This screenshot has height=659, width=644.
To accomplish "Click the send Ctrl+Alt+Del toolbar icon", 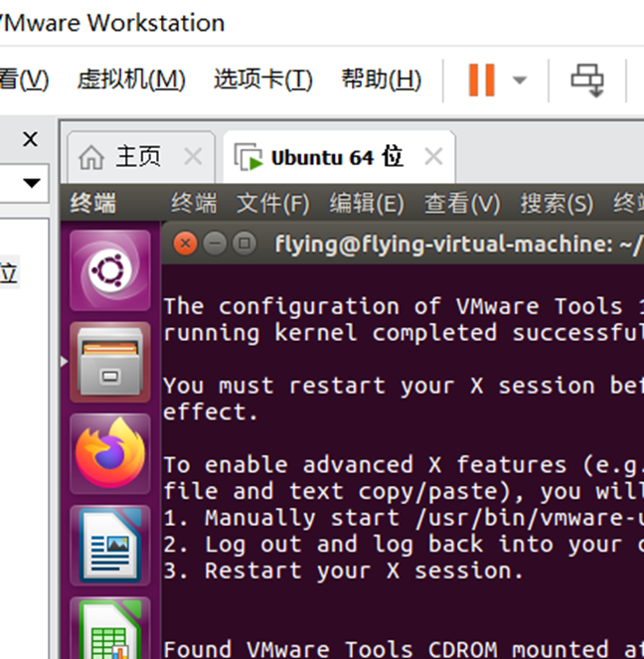I will click(x=587, y=80).
